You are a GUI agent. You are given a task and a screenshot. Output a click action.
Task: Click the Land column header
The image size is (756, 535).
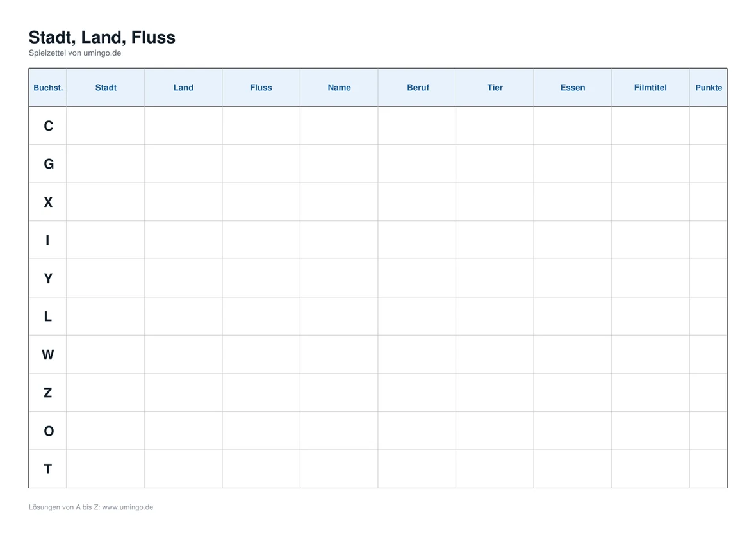pos(183,88)
